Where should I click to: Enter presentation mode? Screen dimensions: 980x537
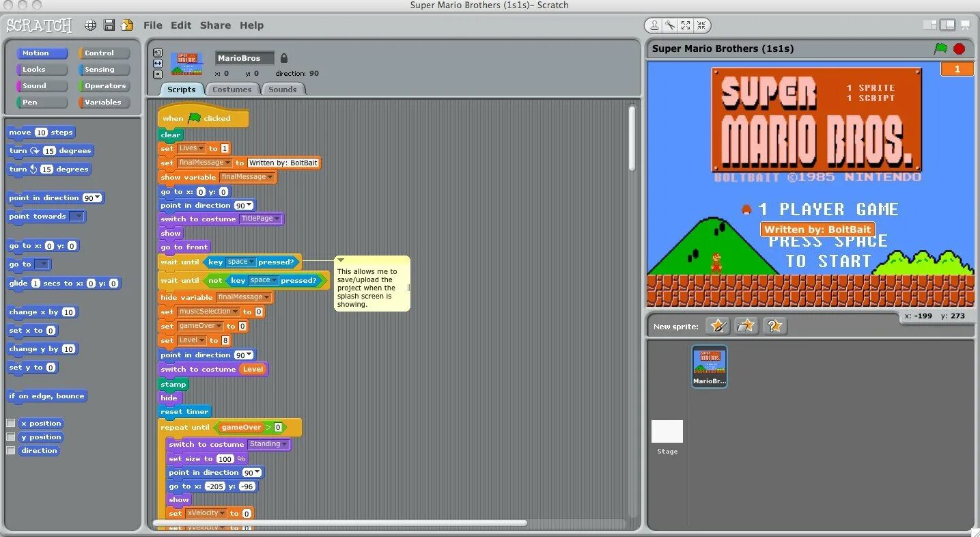965,25
